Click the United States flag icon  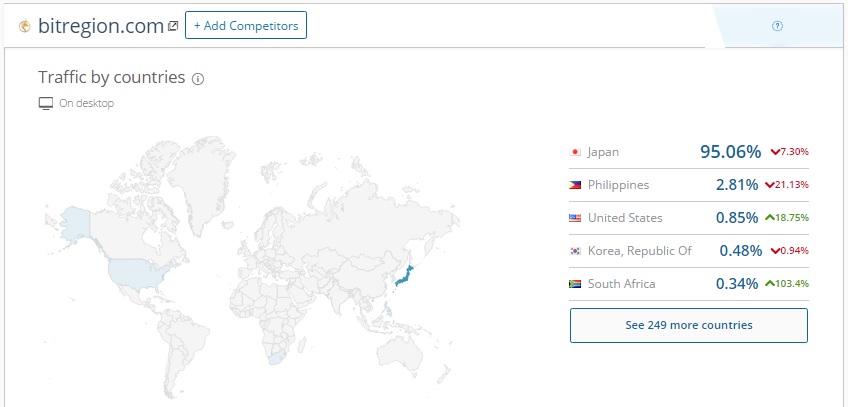click(x=575, y=218)
